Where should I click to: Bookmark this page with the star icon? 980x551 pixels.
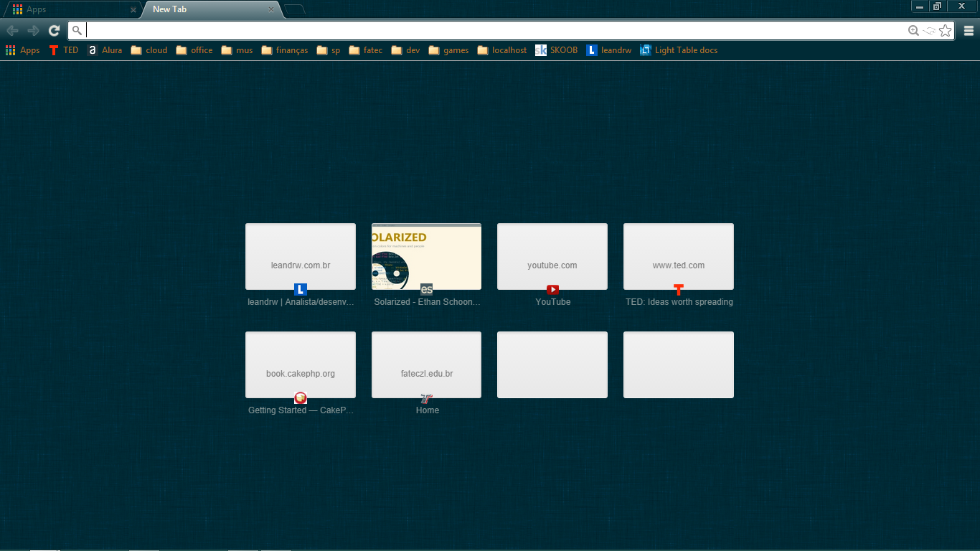coord(946,30)
